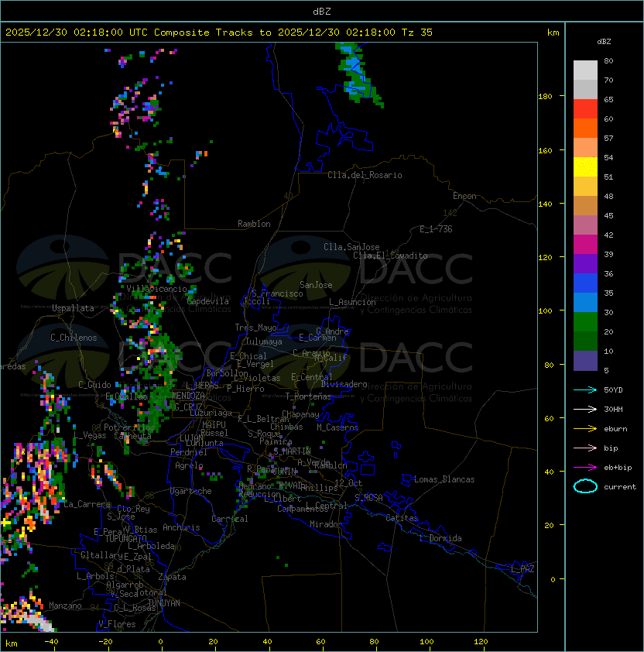This screenshot has width=644, height=652.
Task: Click the 'E_1-736' map label
Action: (x=436, y=229)
